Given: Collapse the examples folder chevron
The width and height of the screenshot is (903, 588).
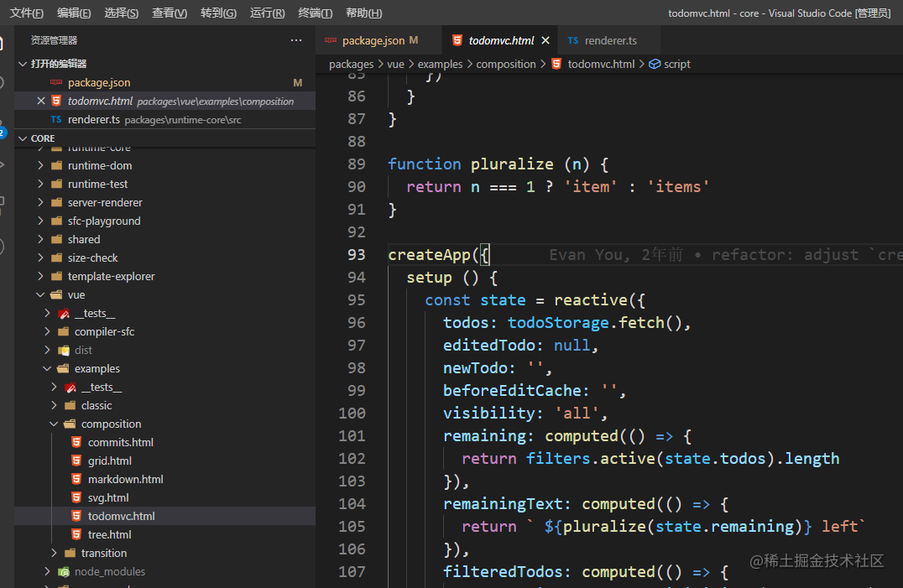Looking at the screenshot, I should tap(47, 368).
